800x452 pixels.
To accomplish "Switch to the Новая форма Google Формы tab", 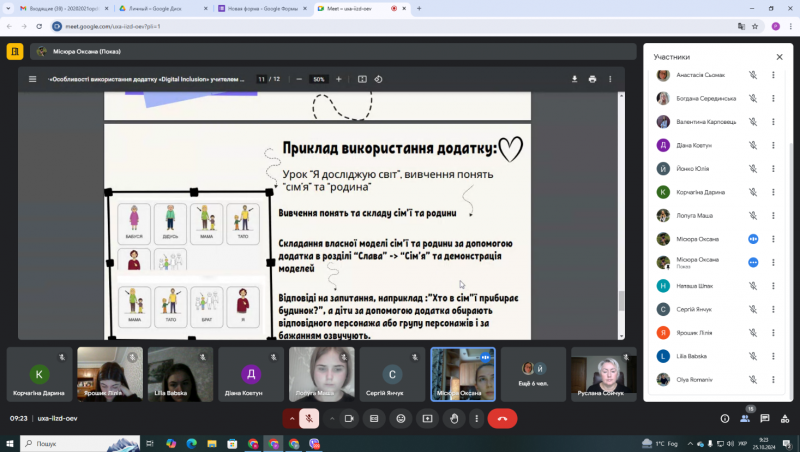I will point(262,9).
